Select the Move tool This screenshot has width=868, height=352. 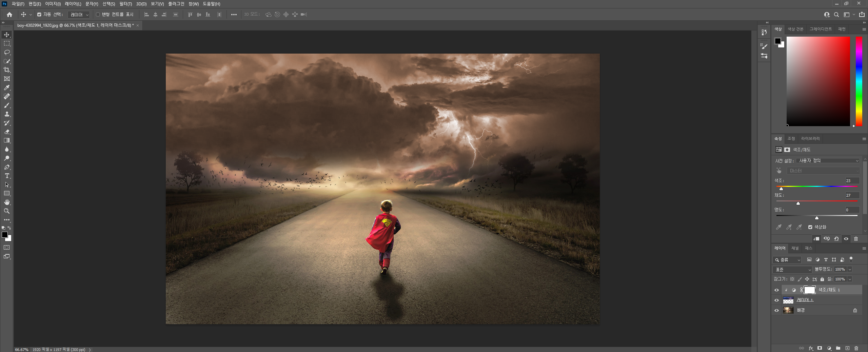pos(7,35)
